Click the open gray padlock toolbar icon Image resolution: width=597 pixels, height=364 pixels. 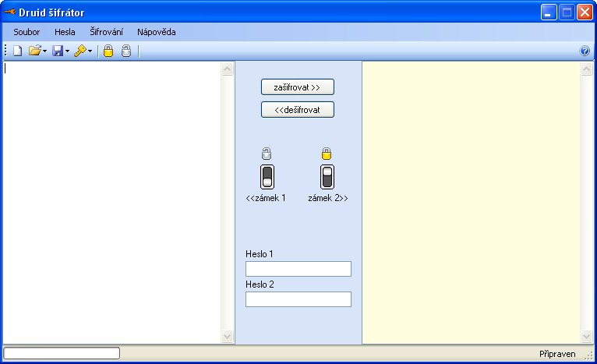126,51
